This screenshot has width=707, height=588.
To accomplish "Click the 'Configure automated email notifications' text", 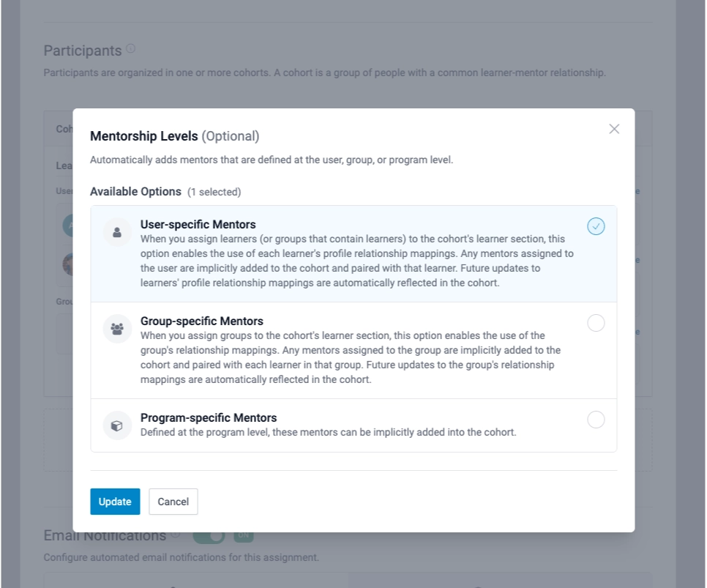I will click(x=182, y=557).
